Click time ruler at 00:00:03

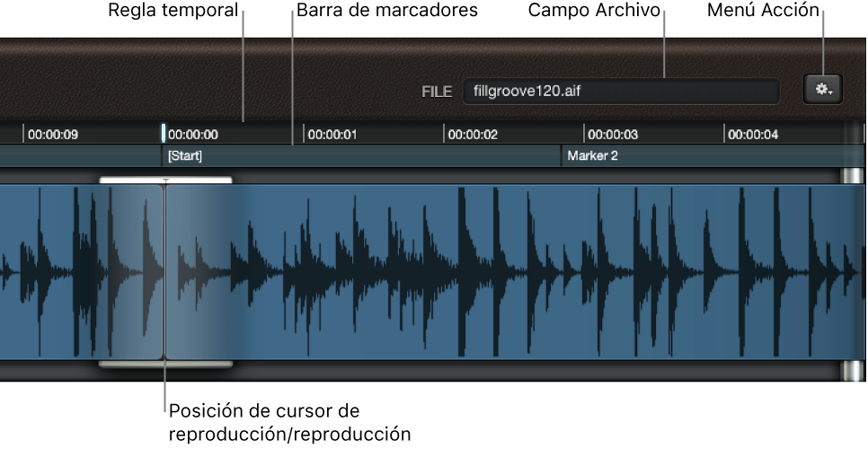click(613, 135)
